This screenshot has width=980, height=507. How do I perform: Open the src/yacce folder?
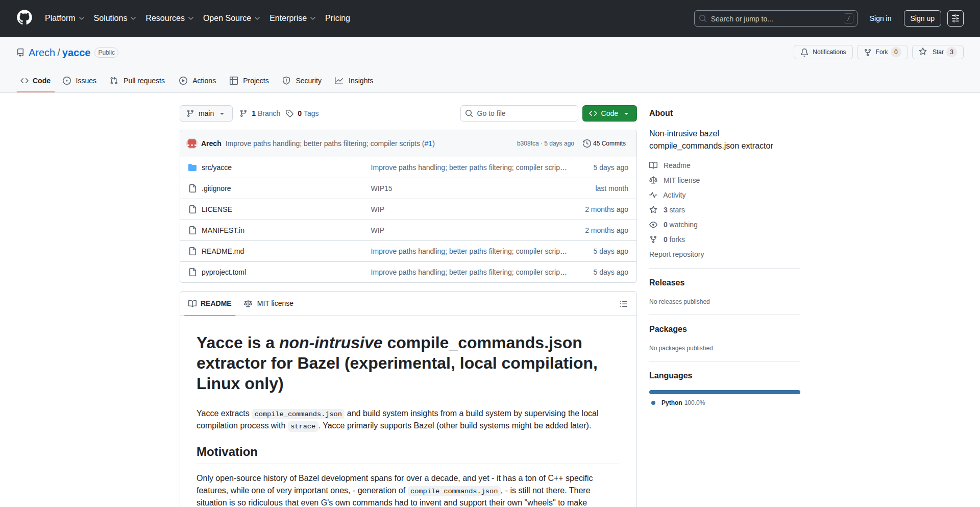216,167
